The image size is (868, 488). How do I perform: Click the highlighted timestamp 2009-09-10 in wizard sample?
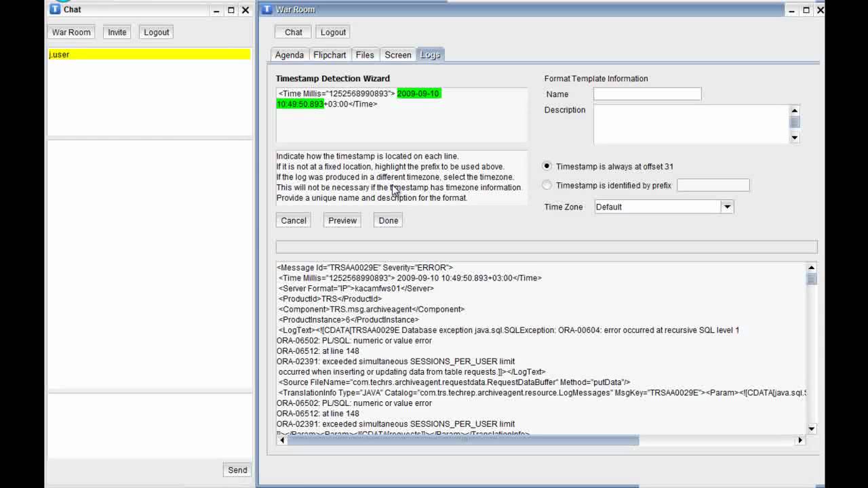coord(418,94)
